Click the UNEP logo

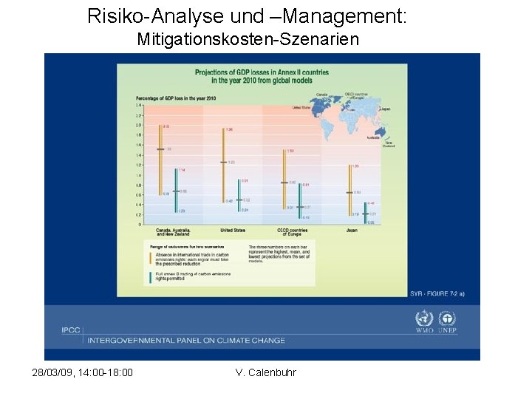[447, 321]
